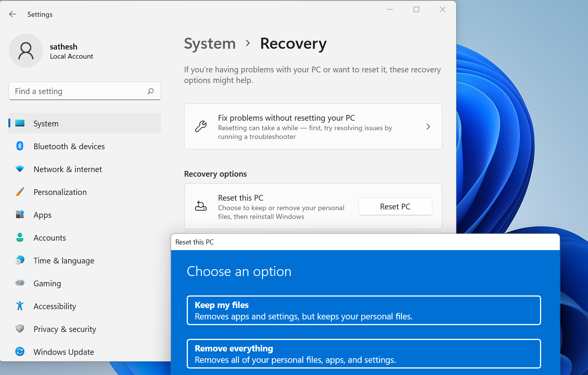Click the wrench troubleshooter icon
Viewport: 588px width, 375px height.
tap(201, 126)
